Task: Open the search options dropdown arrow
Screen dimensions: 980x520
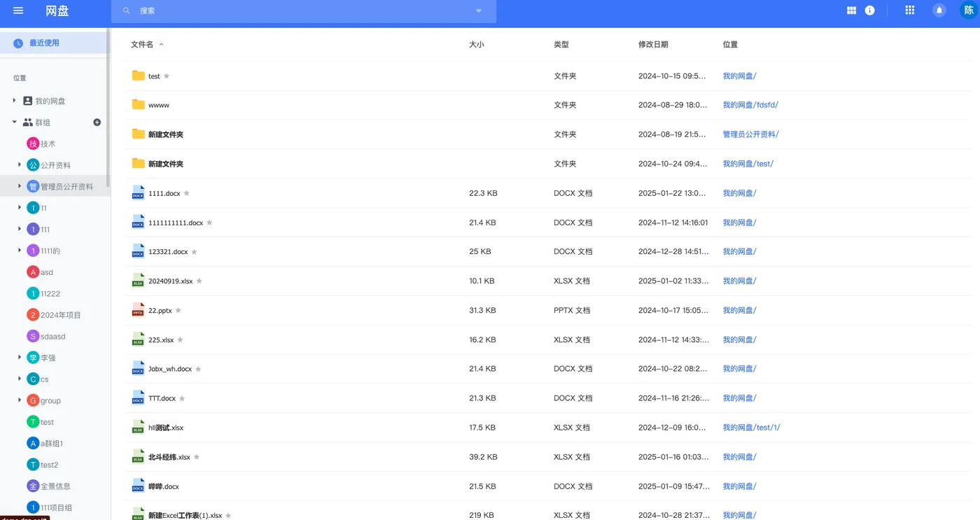Action: 479,11
